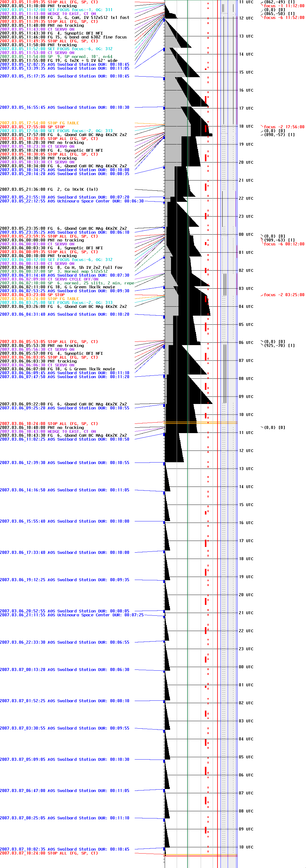The height and width of the screenshot is (868, 306).
Task: Click the FG 2 Ca 1Kx1K entry
Action: [49, 190]
